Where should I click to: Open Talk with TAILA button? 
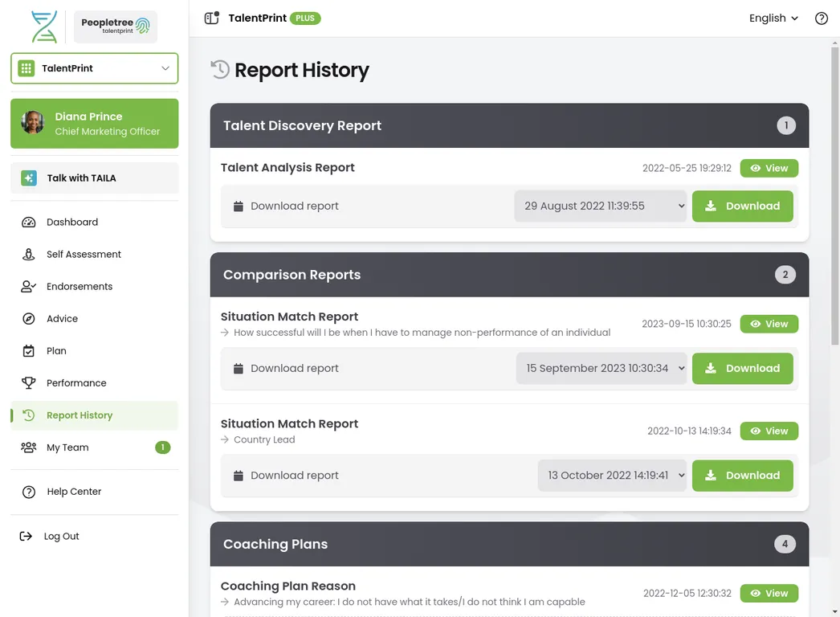pyautogui.click(x=94, y=178)
